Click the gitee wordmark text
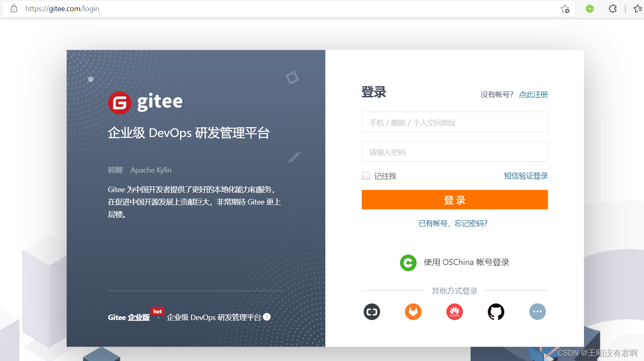Image resolution: width=644 pixels, height=361 pixels. pos(160,102)
